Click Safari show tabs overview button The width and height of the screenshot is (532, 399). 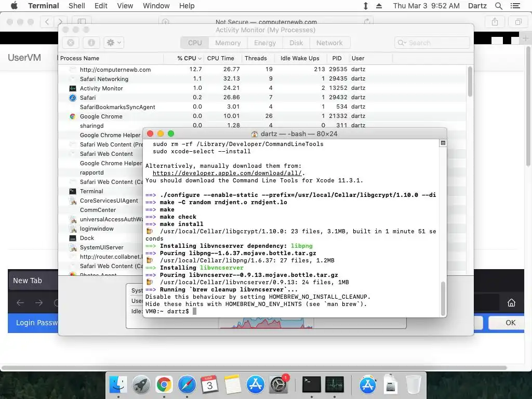point(518,22)
